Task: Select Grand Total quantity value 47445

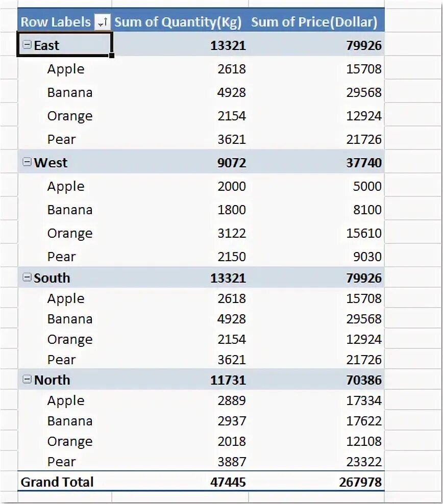Action: (x=228, y=482)
